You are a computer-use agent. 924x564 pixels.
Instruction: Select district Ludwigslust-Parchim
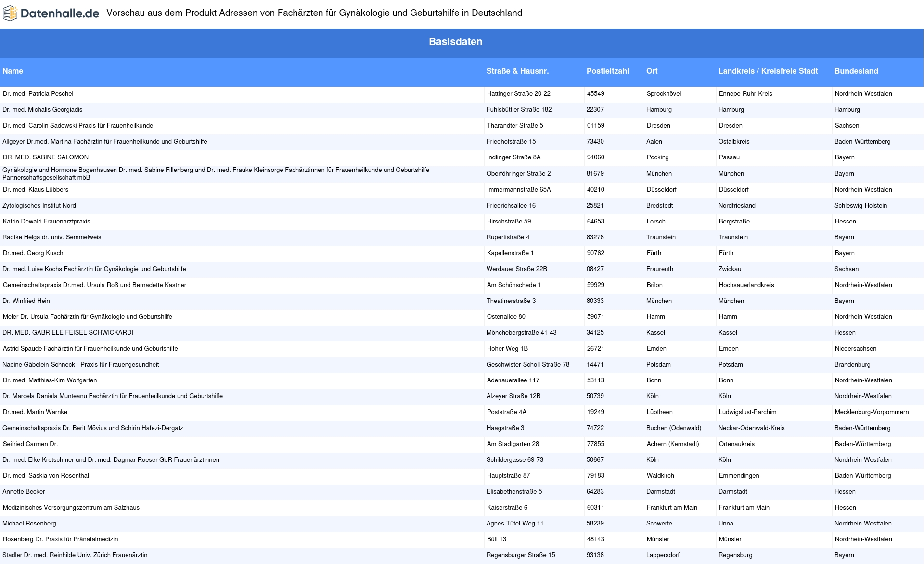pos(748,412)
